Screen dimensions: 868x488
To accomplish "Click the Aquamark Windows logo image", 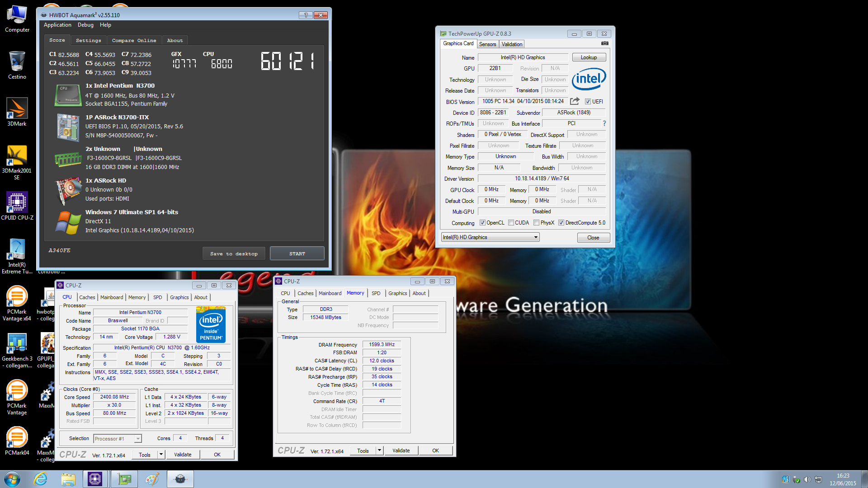I will coord(68,222).
